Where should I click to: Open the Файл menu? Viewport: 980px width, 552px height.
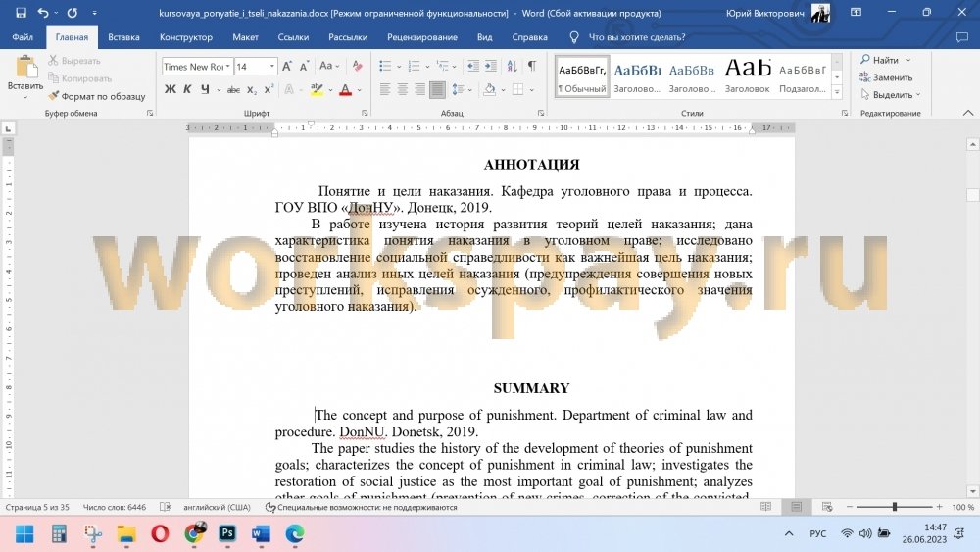23,37
